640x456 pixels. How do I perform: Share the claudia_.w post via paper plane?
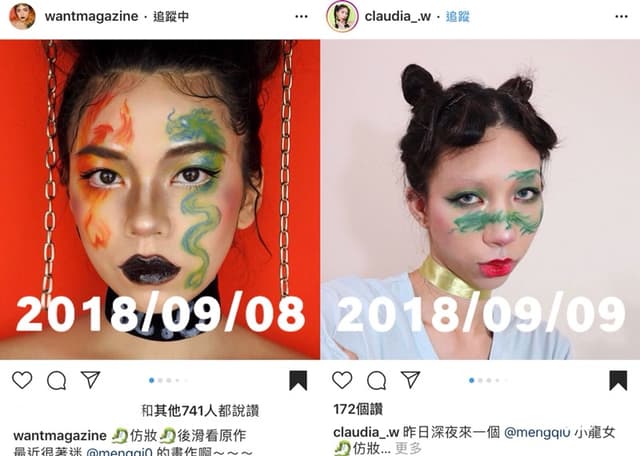tap(410, 379)
